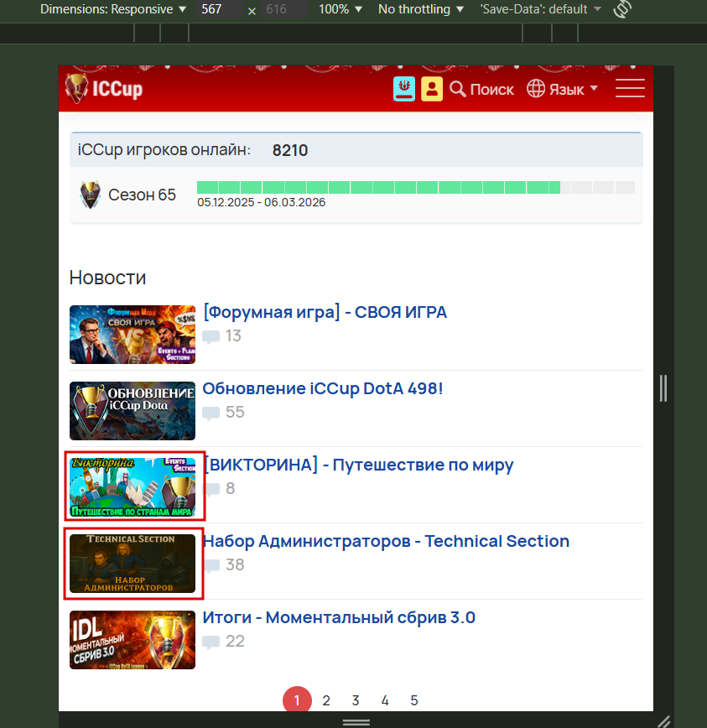Open the yellow user profile icon
Screen dimensions: 707x728
[432, 89]
